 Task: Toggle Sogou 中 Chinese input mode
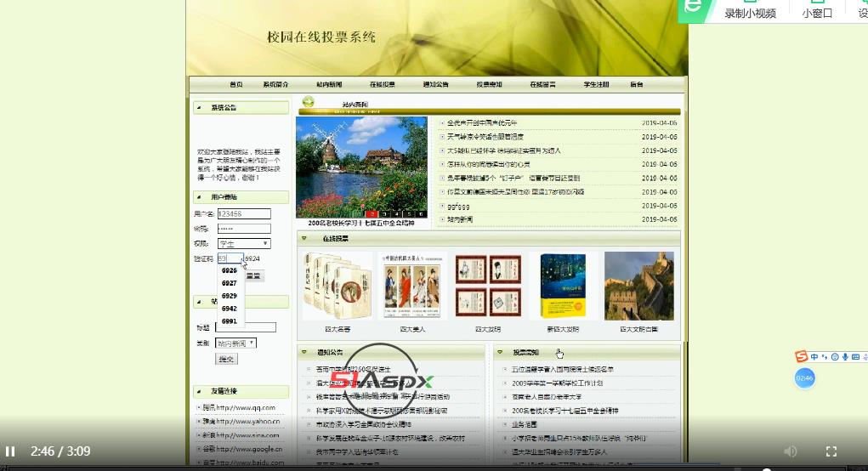(814, 357)
